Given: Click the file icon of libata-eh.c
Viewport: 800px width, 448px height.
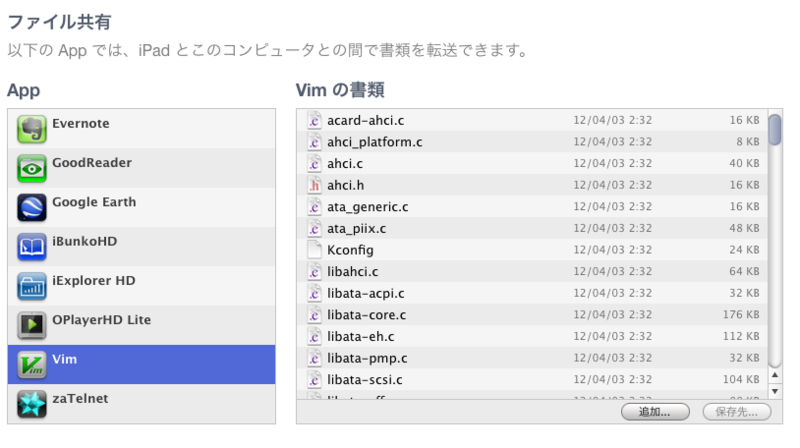Looking at the screenshot, I should pos(314,336).
